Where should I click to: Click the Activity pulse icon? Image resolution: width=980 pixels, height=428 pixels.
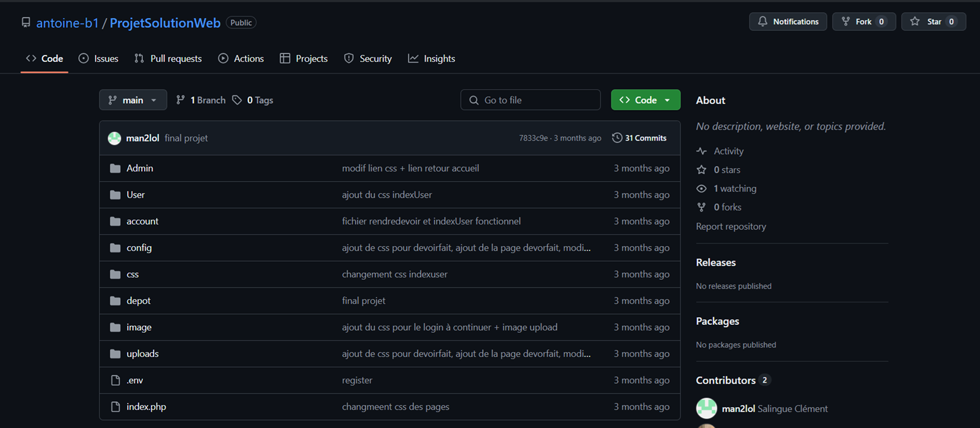pos(701,151)
